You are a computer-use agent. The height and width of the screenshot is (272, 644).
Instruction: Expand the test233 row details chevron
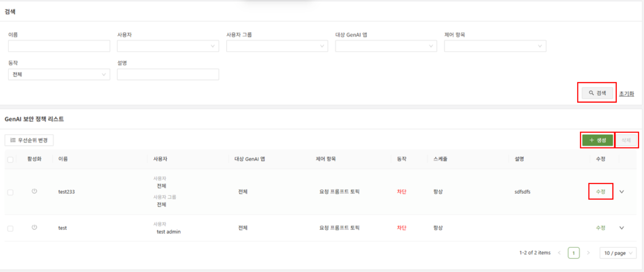[622, 192]
